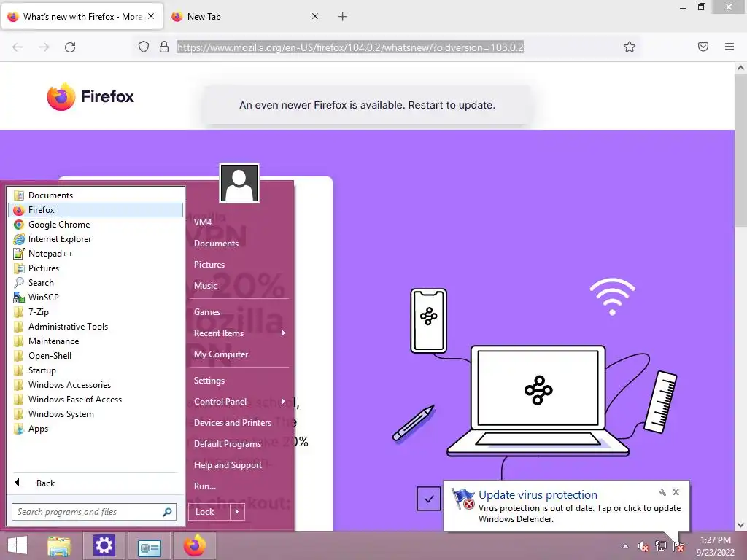Click the Windows Start button
This screenshot has width=747, height=560.
pyautogui.click(x=18, y=545)
